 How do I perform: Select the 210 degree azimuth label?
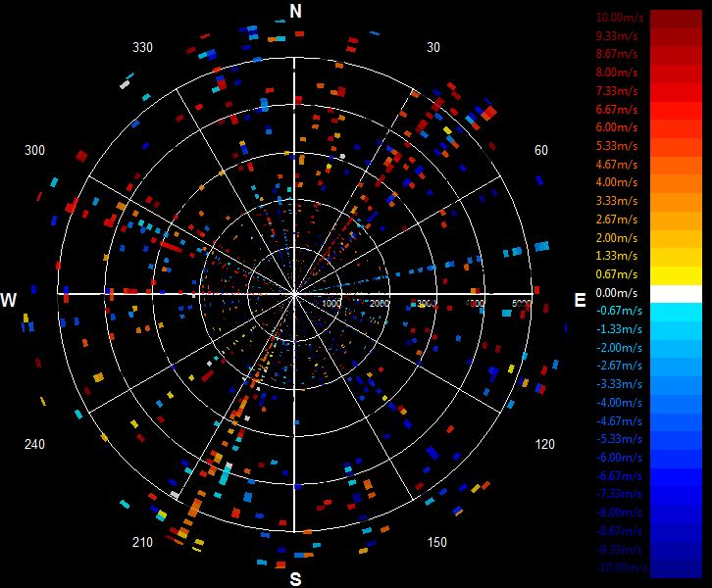pyautogui.click(x=142, y=542)
